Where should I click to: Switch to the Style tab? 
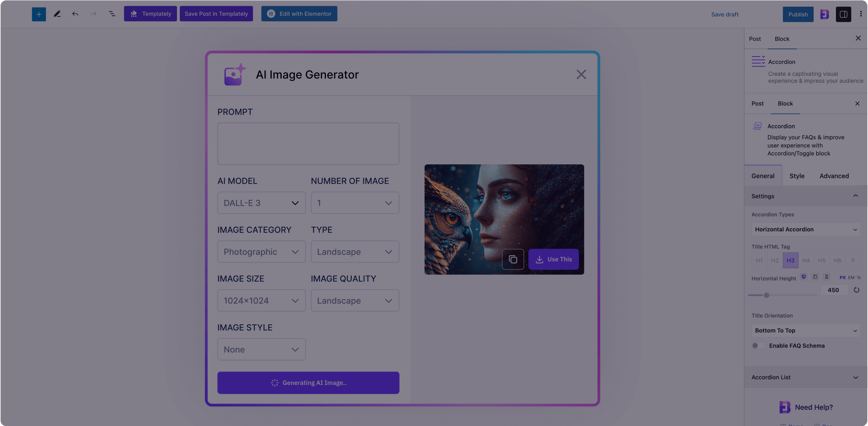tap(797, 176)
